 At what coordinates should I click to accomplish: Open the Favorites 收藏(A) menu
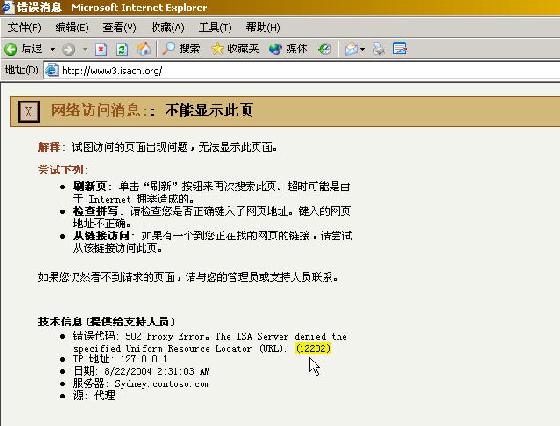coord(168,27)
